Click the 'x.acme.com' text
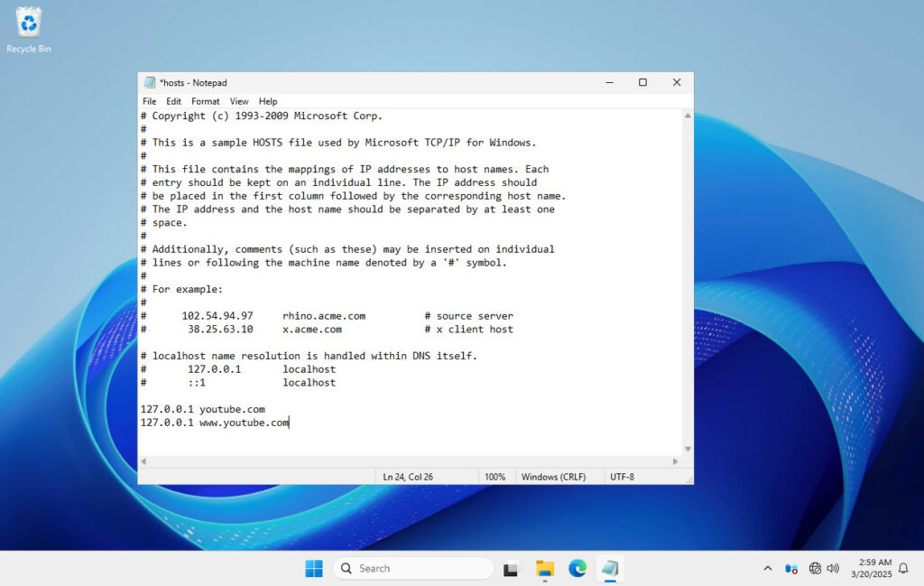The width and height of the screenshot is (924, 586). (x=311, y=330)
